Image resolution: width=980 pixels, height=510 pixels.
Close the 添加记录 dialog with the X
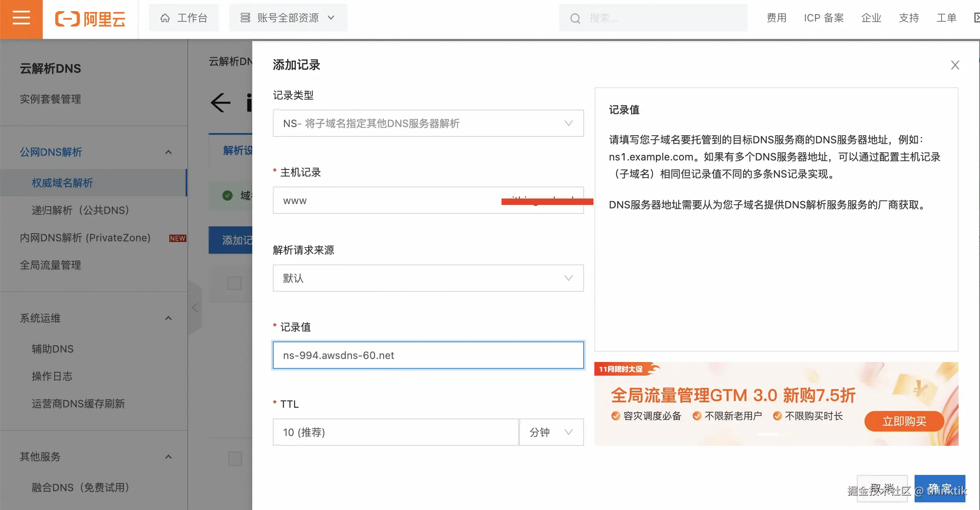tap(954, 65)
